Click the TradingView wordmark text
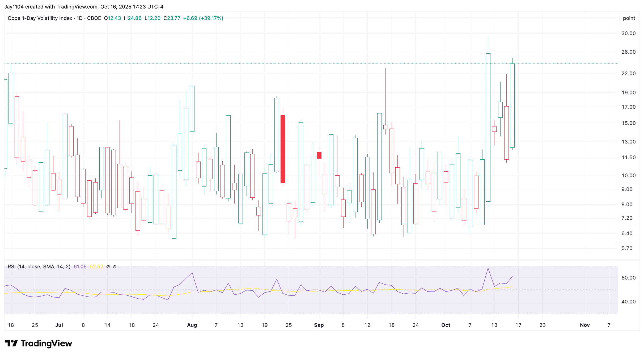This screenshot has width=644, height=356. tap(46, 343)
